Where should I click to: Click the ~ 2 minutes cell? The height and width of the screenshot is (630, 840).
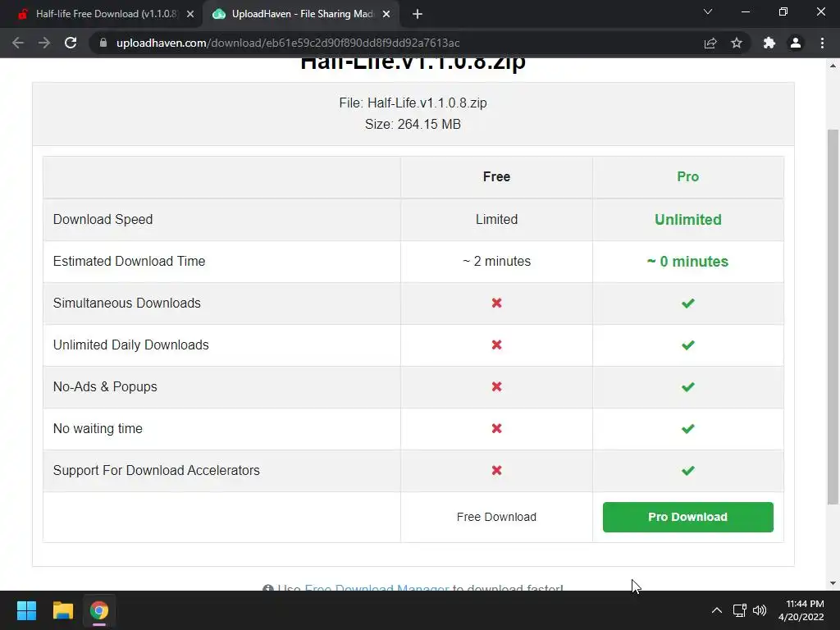(x=496, y=262)
